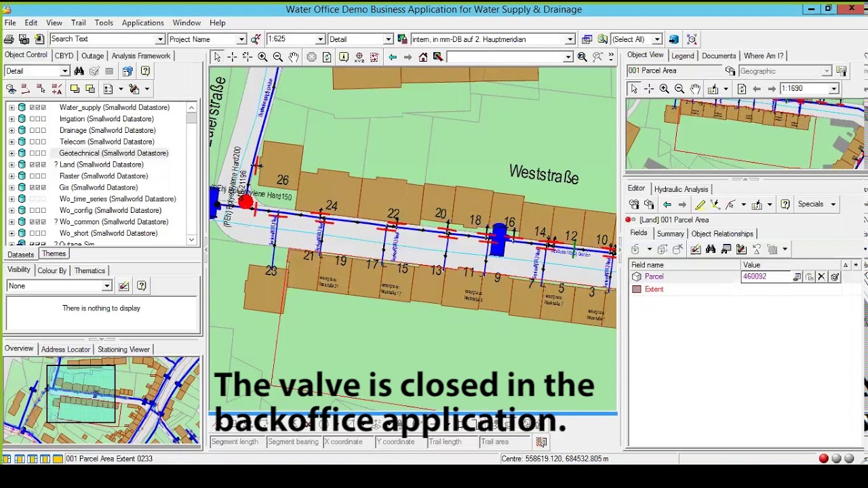
Task: Switch to the Hydraulic Analysis tab
Action: point(681,190)
